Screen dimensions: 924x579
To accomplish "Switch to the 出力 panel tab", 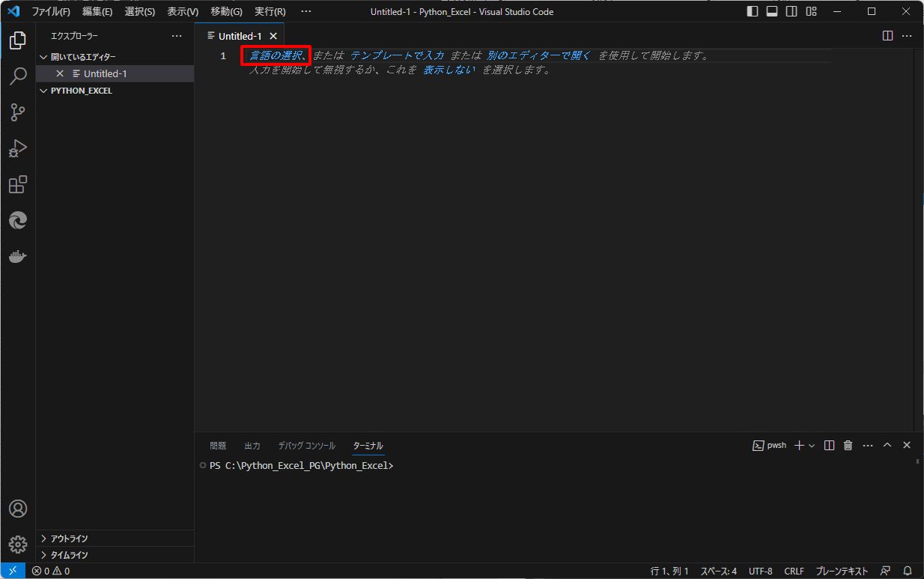I will 252,445.
